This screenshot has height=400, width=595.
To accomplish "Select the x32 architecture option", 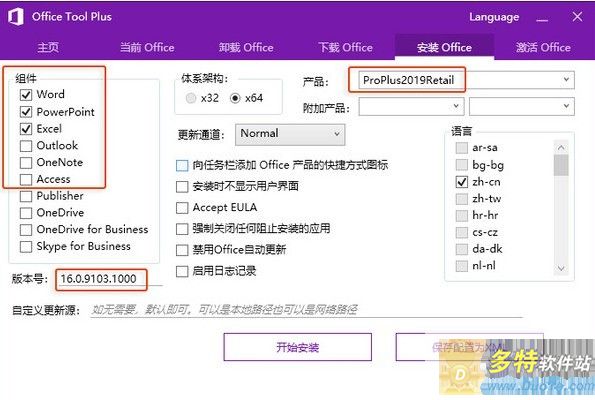I will (191, 98).
